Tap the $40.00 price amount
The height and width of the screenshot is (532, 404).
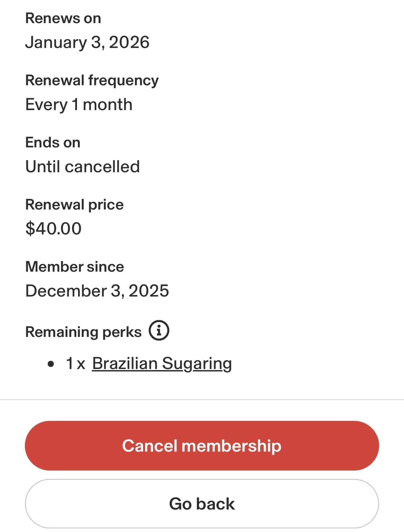54,229
